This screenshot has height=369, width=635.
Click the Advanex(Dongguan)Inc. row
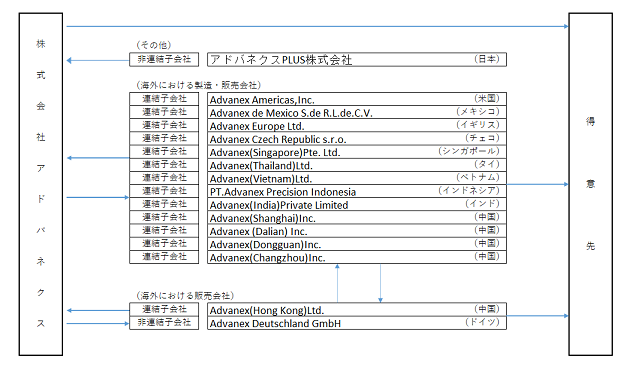pos(357,244)
